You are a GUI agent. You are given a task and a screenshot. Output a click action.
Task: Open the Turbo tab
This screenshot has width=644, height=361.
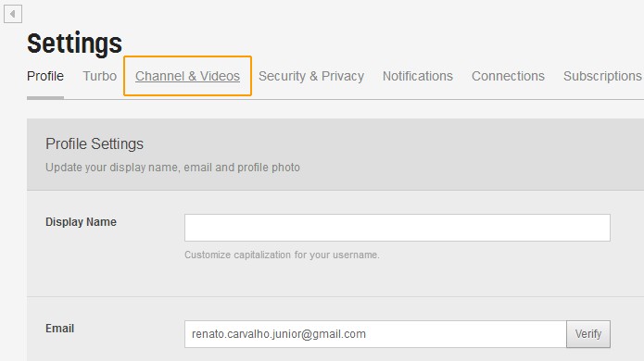click(x=100, y=76)
